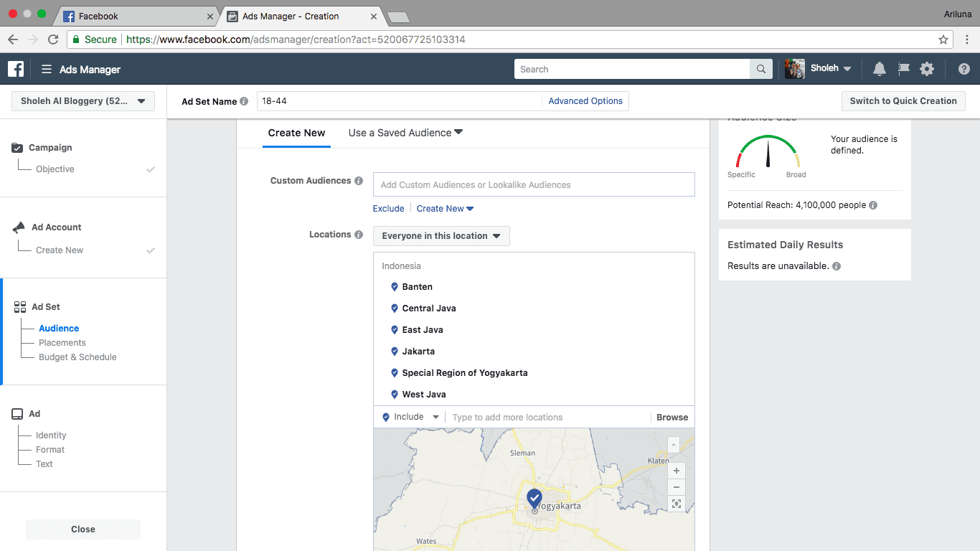This screenshot has width=980, height=551.
Task: Click the West Java pin icon
Action: [x=394, y=395]
